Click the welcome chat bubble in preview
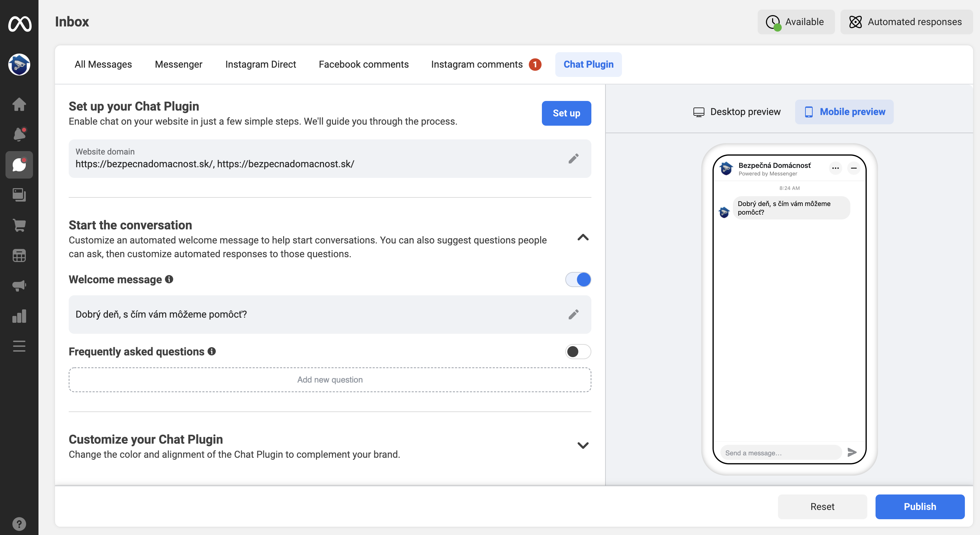This screenshot has height=535, width=980. tap(791, 208)
